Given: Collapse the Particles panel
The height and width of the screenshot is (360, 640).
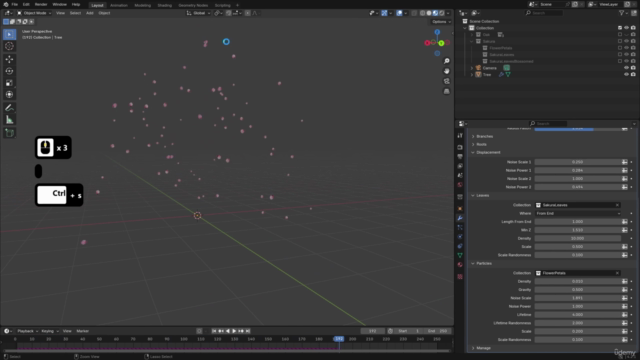Looking at the screenshot, I should [484, 263].
